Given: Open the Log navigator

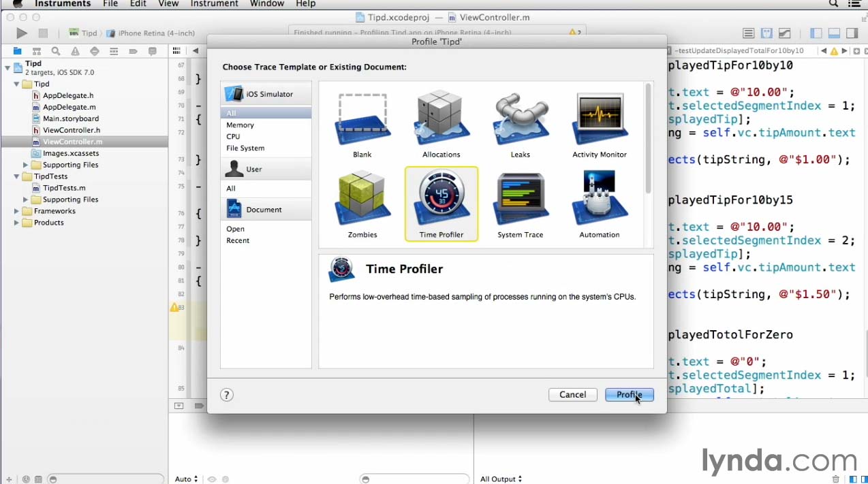Looking at the screenshot, I should 153,51.
